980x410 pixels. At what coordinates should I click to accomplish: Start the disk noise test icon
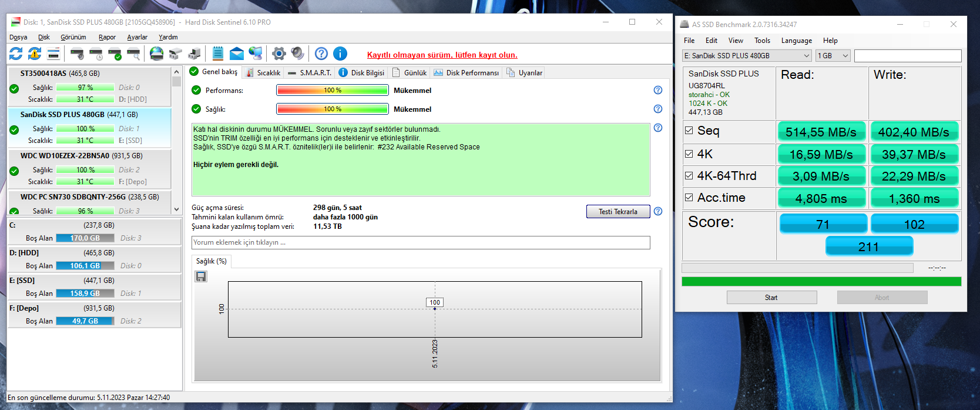77,54
